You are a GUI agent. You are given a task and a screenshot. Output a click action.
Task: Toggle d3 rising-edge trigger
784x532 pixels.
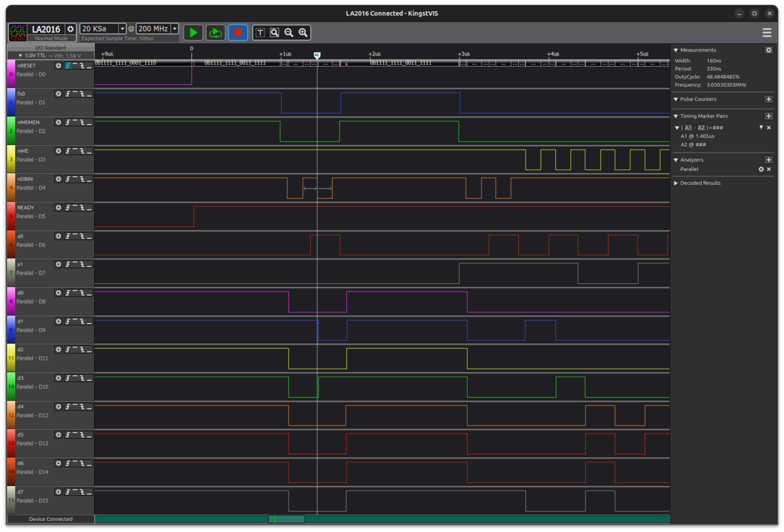point(67,379)
